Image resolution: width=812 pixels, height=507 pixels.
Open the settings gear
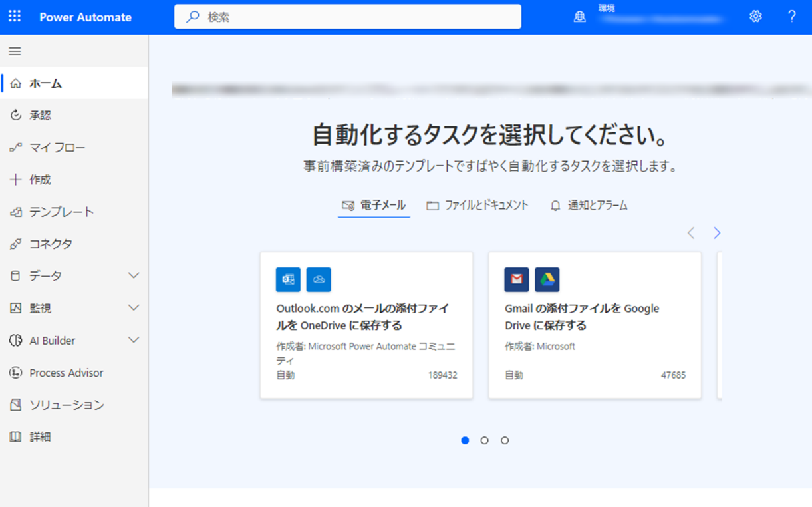click(755, 17)
